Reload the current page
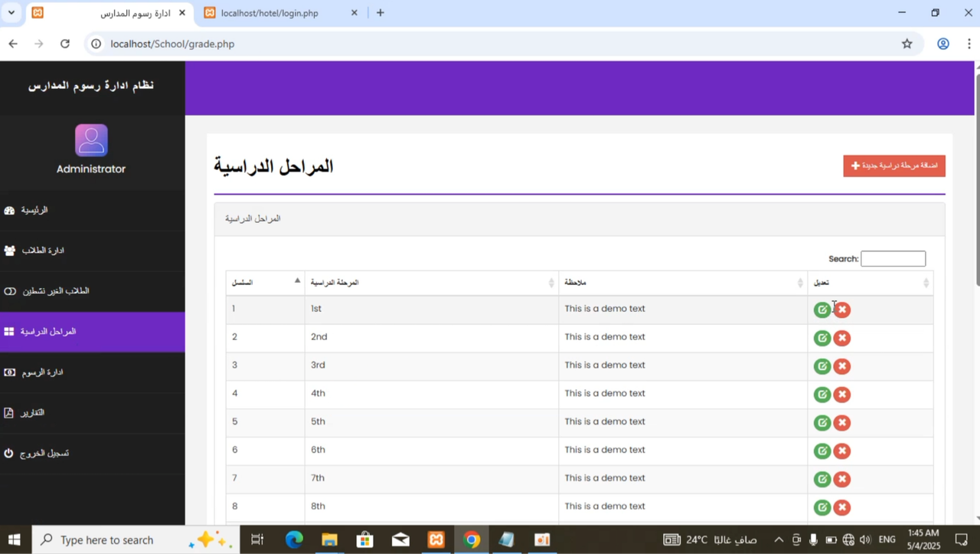Viewport: 980px width, 554px height. [x=65, y=44]
